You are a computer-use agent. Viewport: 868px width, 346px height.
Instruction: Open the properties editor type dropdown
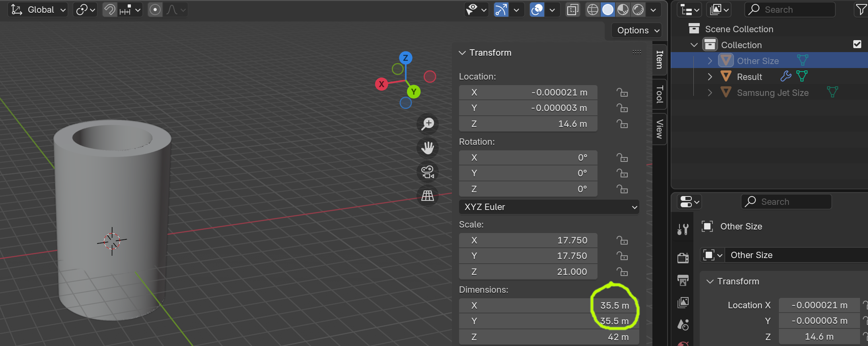tap(689, 202)
